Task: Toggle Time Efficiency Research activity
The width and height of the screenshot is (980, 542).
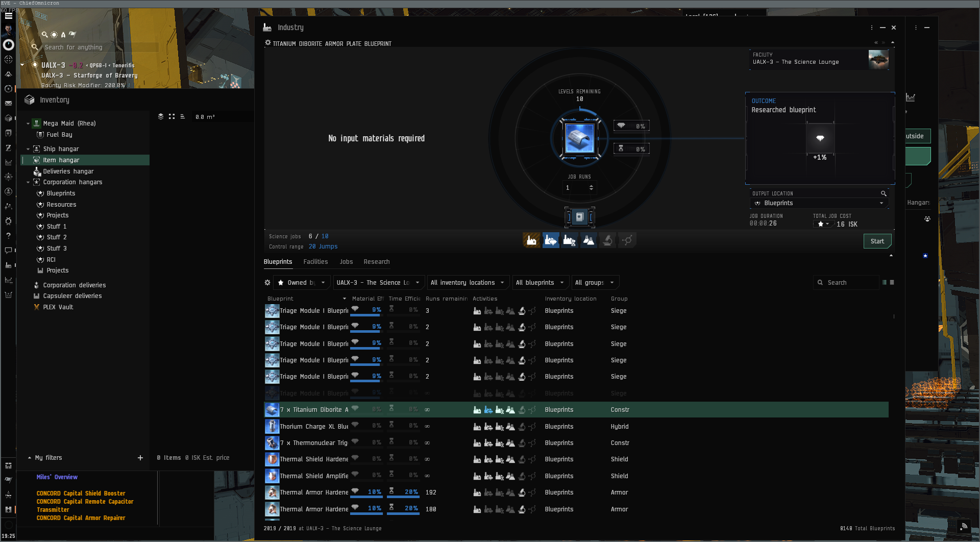Action: [569, 240]
